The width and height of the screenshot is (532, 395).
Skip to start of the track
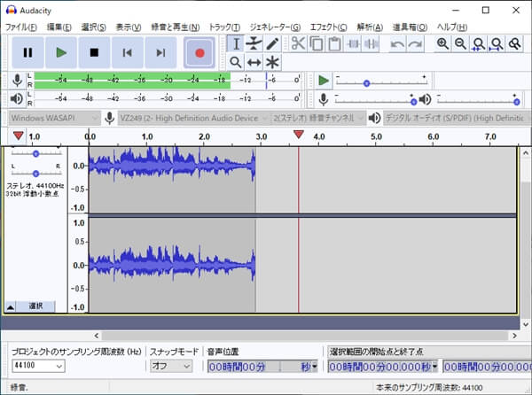coord(127,53)
